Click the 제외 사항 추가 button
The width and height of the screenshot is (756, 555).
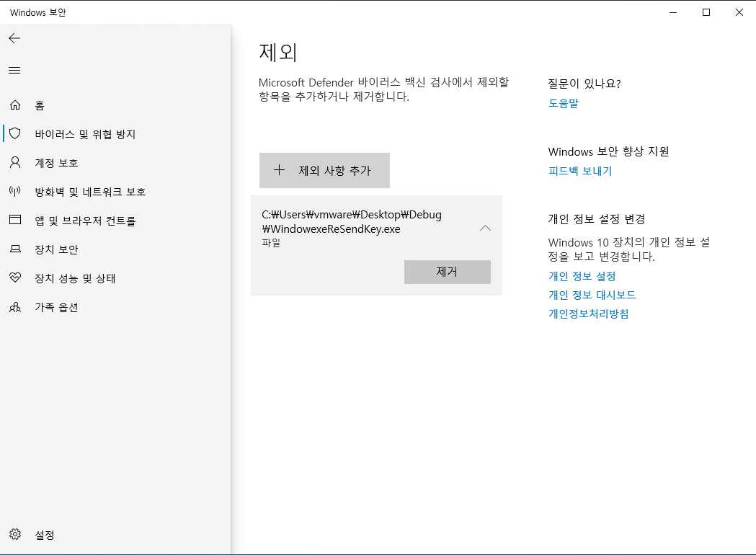[x=324, y=170]
